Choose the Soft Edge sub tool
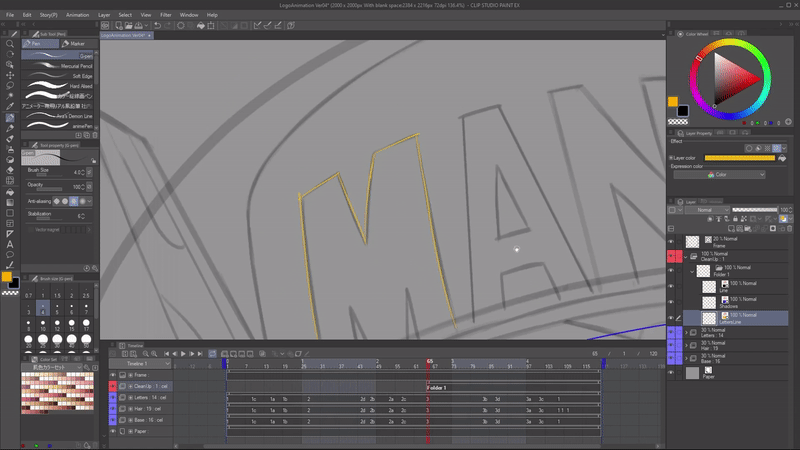This screenshot has width=800, height=450. coord(58,76)
